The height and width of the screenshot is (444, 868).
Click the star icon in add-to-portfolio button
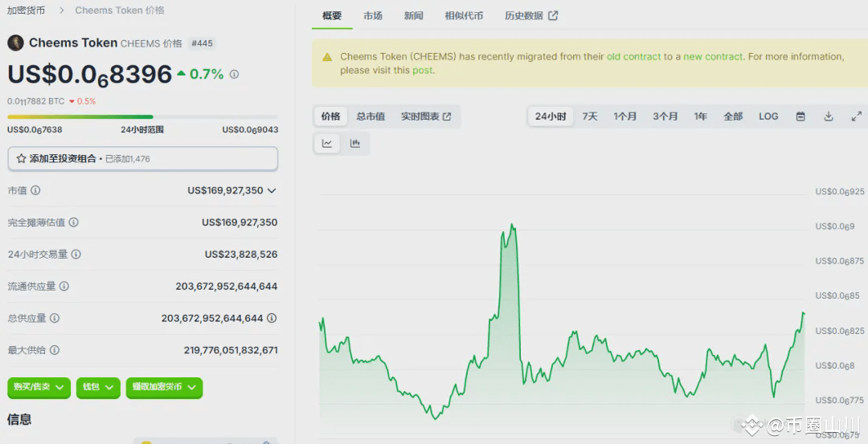[21, 159]
